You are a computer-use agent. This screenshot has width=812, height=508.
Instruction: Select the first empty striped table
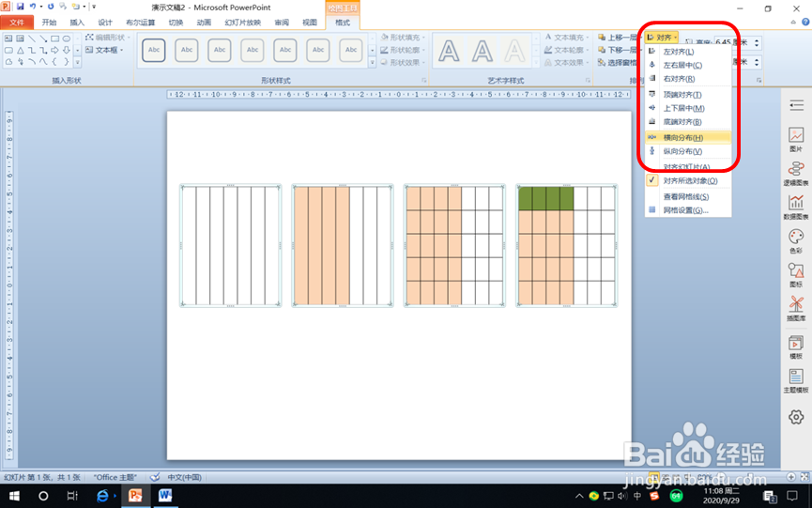[x=230, y=245]
